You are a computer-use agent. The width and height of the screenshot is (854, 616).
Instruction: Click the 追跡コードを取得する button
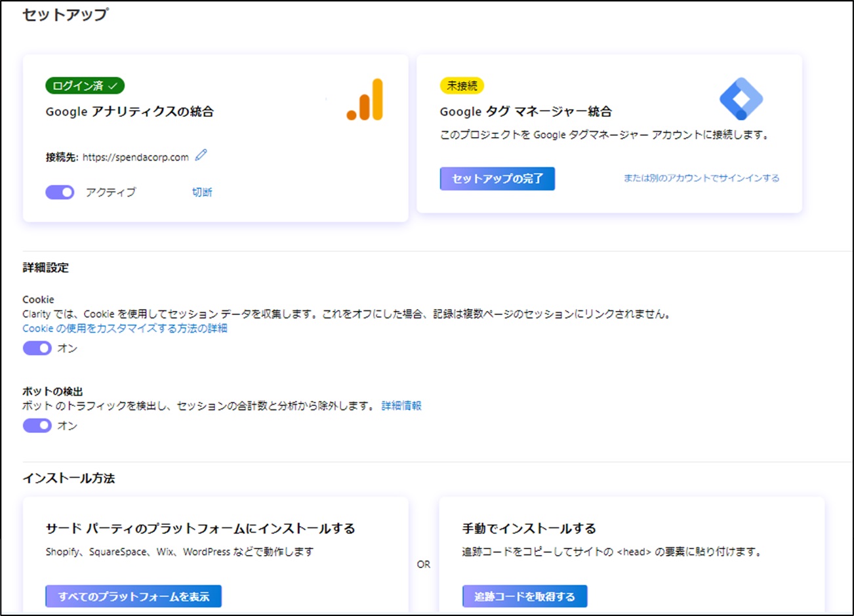pos(525,596)
